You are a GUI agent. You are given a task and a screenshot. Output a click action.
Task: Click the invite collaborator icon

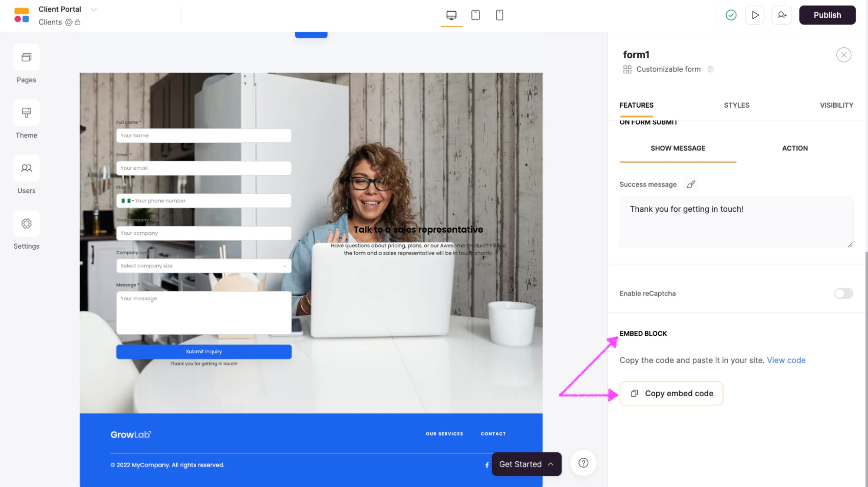click(x=782, y=15)
